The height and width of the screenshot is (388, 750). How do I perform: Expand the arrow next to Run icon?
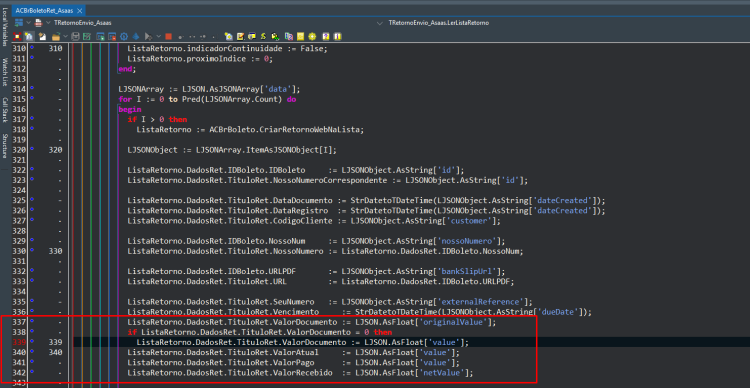[x=158, y=36]
